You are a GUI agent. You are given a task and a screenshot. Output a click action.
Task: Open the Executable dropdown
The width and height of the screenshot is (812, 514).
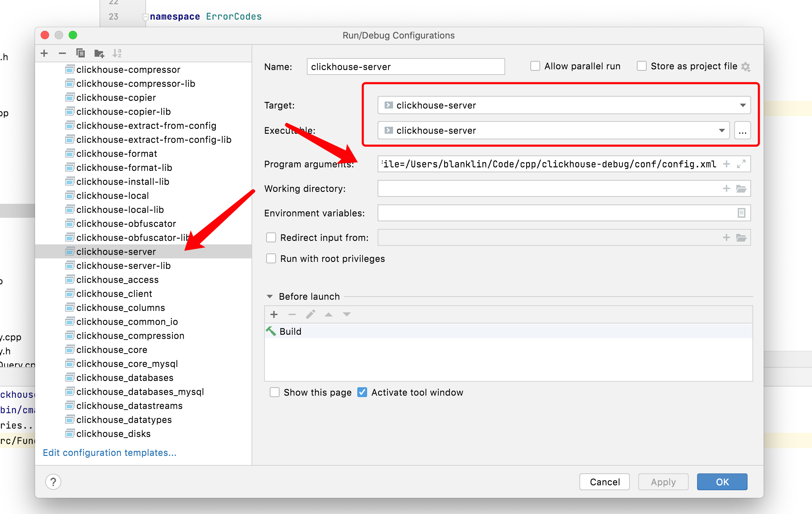pos(553,131)
